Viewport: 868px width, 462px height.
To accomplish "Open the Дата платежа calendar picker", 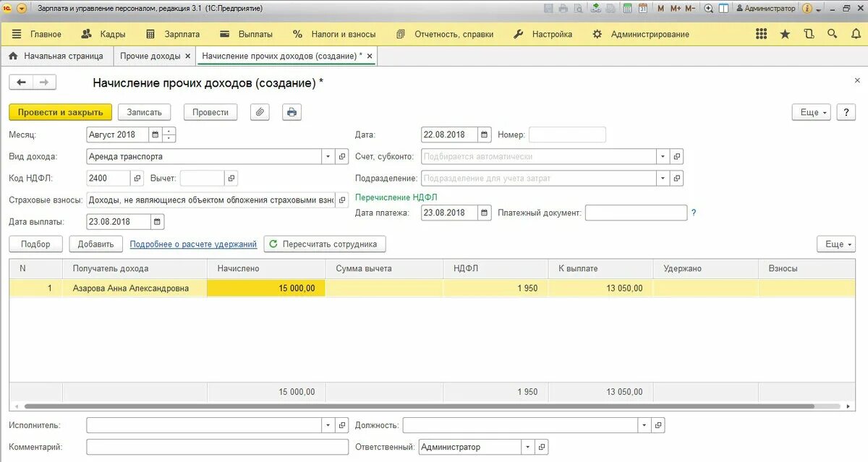I will (485, 213).
